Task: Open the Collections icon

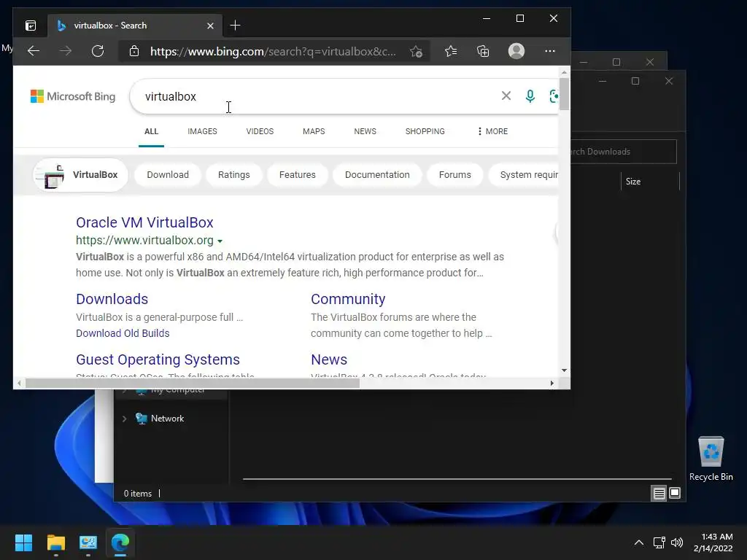Action: pos(483,51)
